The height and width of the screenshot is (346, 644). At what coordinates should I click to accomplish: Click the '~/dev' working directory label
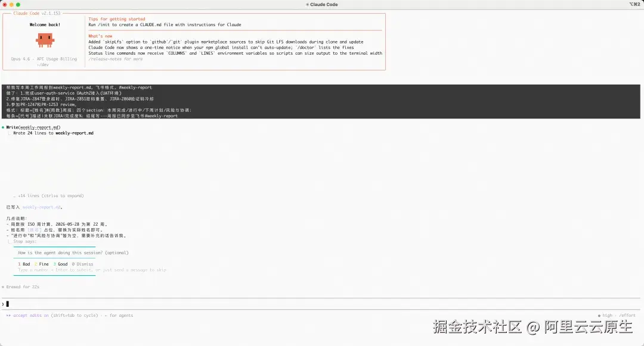click(x=43, y=65)
